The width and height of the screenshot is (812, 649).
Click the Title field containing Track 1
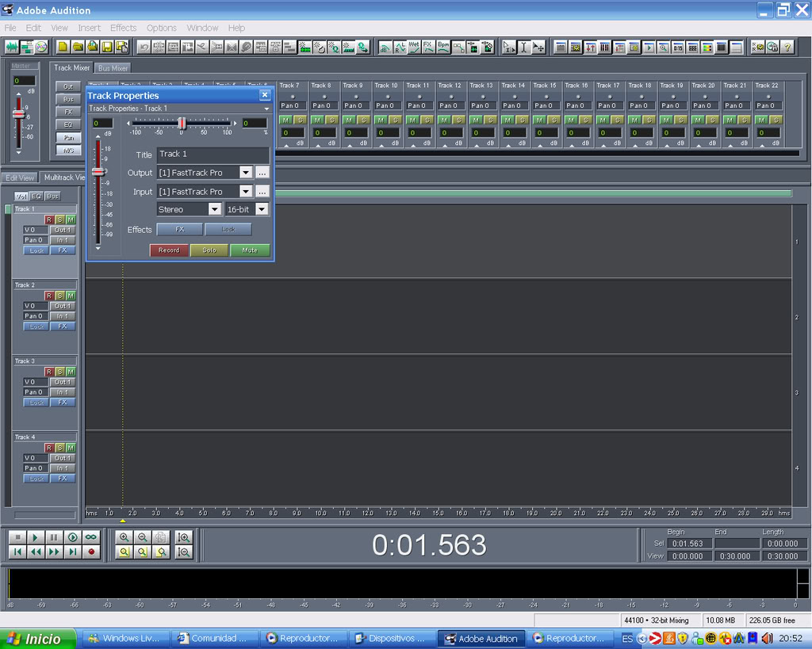(213, 154)
